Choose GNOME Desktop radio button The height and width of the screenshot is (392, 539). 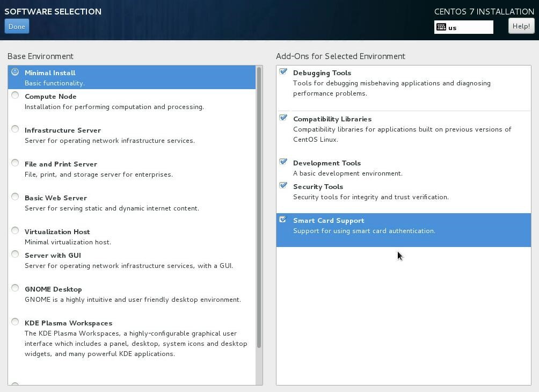click(x=15, y=288)
